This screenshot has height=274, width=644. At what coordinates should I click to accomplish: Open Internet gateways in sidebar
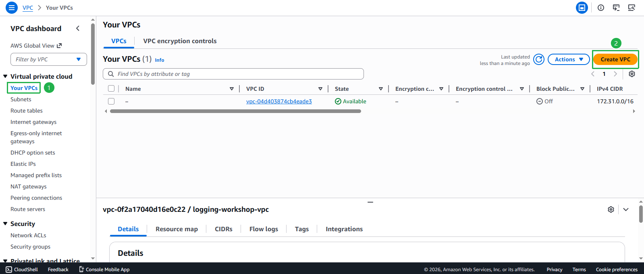33,122
